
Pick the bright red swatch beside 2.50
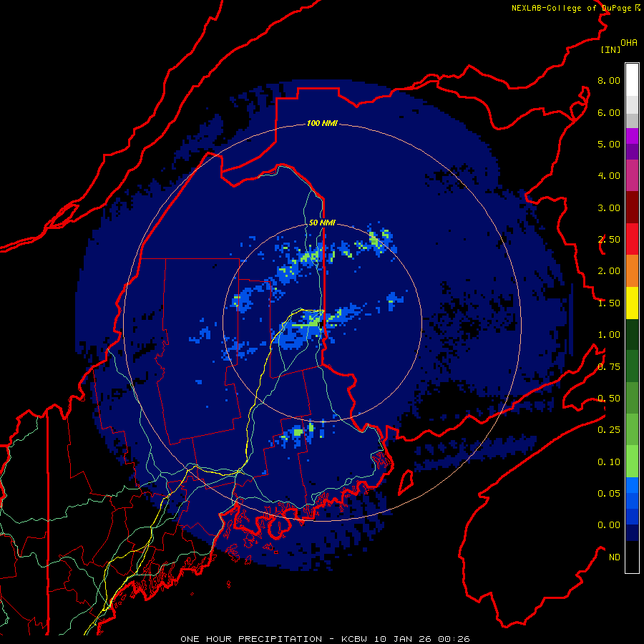pos(632,240)
